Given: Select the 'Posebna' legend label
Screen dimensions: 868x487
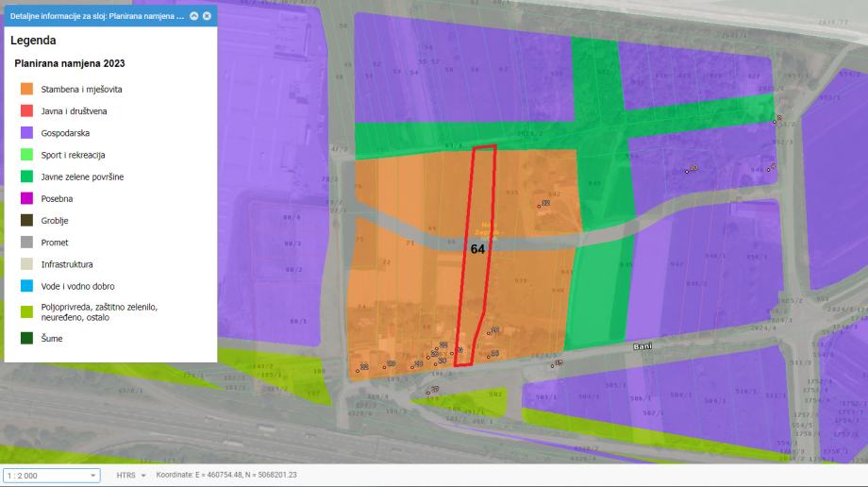Looking at the screenshot, I should [57, 199].
